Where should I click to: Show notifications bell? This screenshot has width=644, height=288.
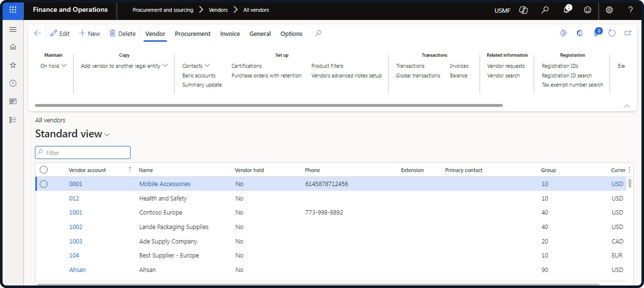coord(567,10)
